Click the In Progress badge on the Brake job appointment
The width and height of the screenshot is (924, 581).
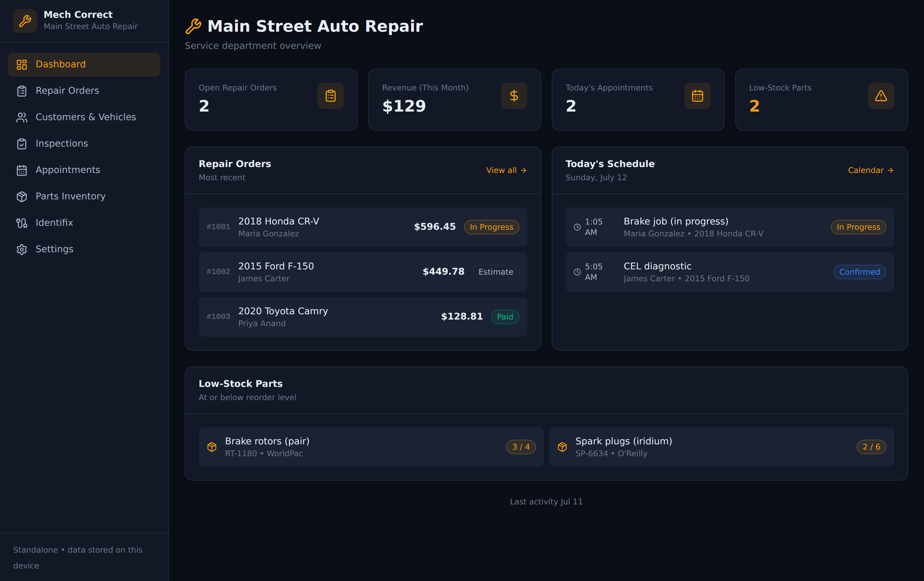(x=858, y=227)
